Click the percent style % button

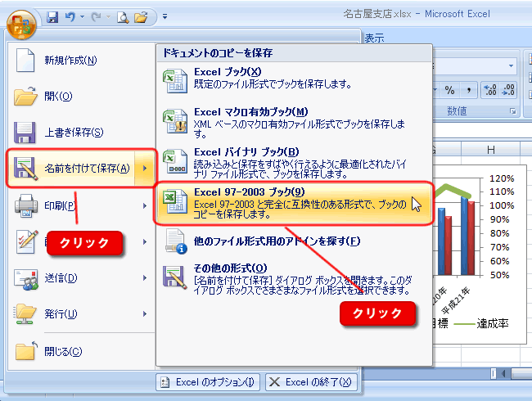[450, 90]
